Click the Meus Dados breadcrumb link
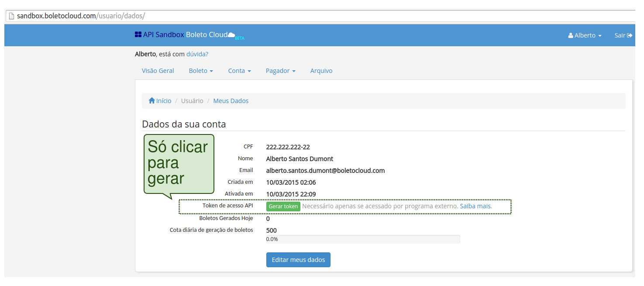Screen dimensions: 644x286 coord(231,101)
